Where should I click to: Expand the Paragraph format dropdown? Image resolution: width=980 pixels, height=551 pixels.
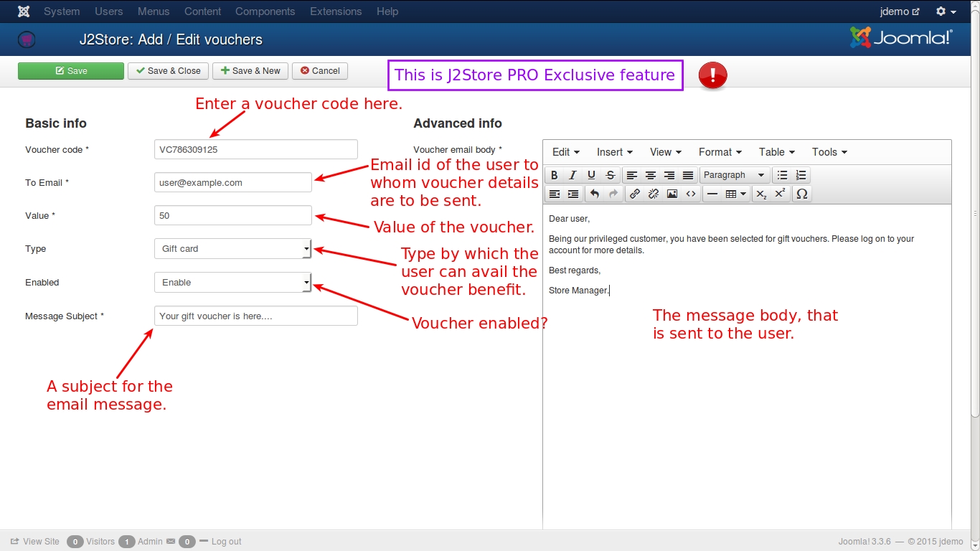[x=734, y=175]
